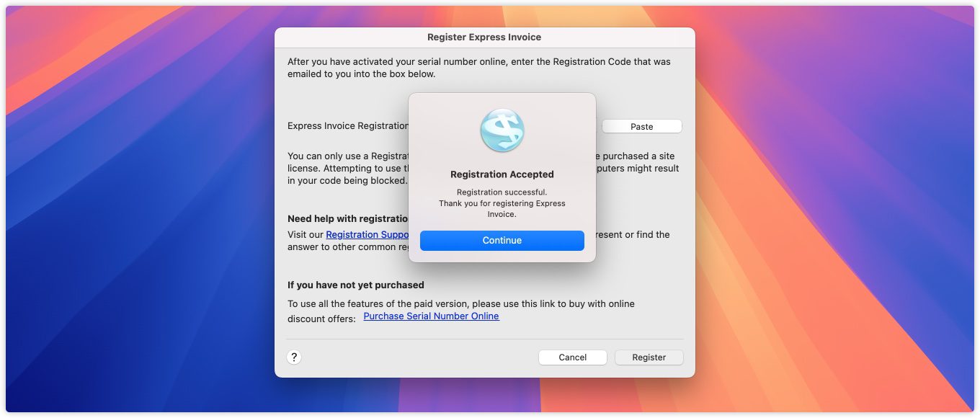The width and height of the screenshot is (980, 418).
Task: Click the 'Need help with registration' heading
Action: 348,219
